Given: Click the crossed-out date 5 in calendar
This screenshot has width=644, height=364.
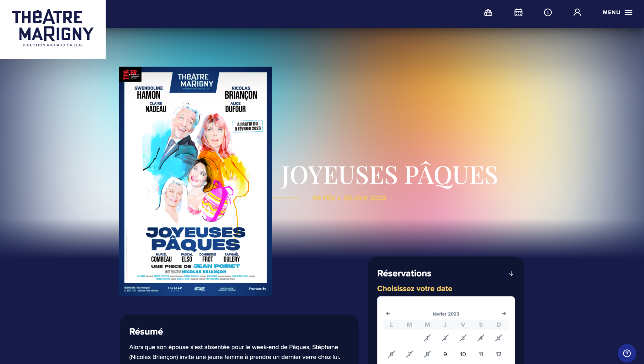Looking at the screenshot, I should coord(499,338).
